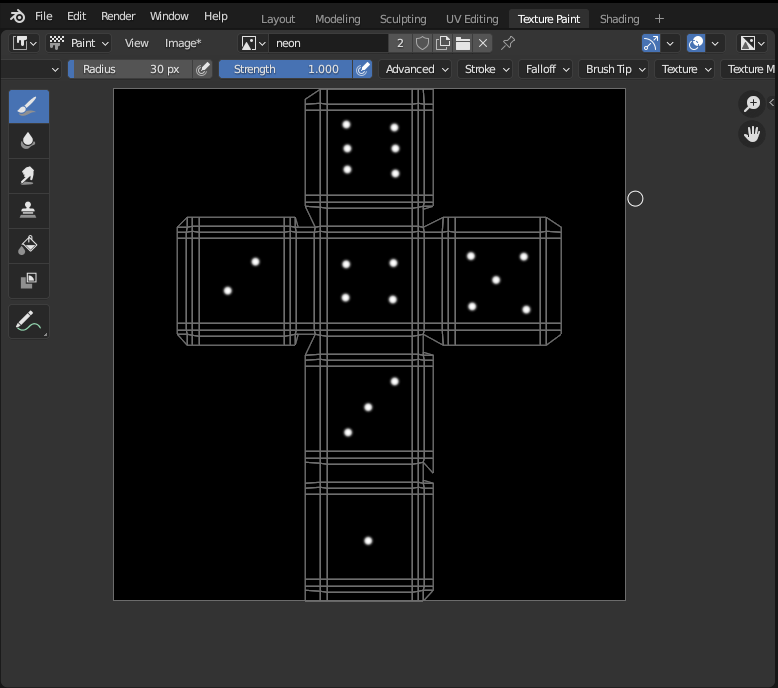778x688 pixels.
Task: Select the Clone stamp tool
Action: (29, 211)
